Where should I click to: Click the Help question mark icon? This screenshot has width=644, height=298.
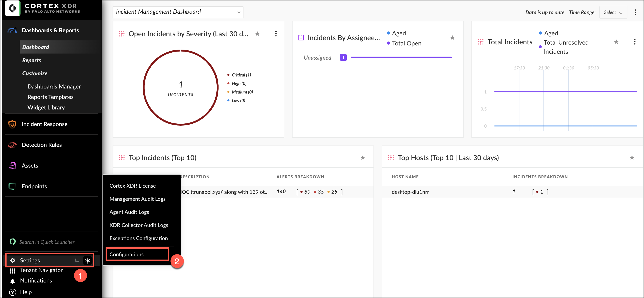pyautogui.click(x=12, y=292)
